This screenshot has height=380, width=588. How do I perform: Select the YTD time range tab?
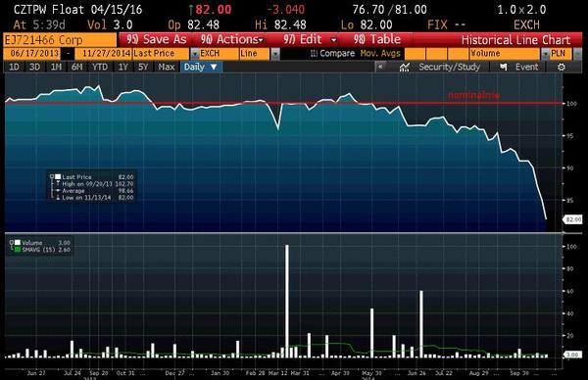click(x=100, y=67)
